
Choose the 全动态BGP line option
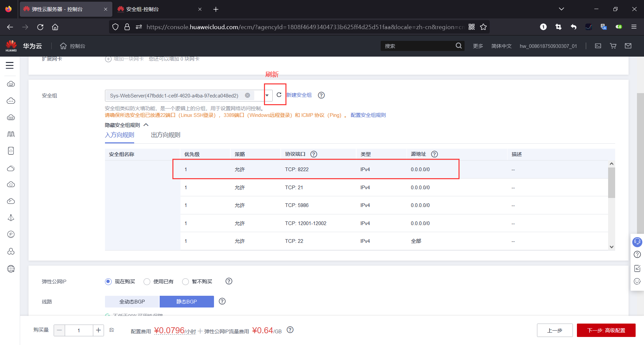pos(132,301)
